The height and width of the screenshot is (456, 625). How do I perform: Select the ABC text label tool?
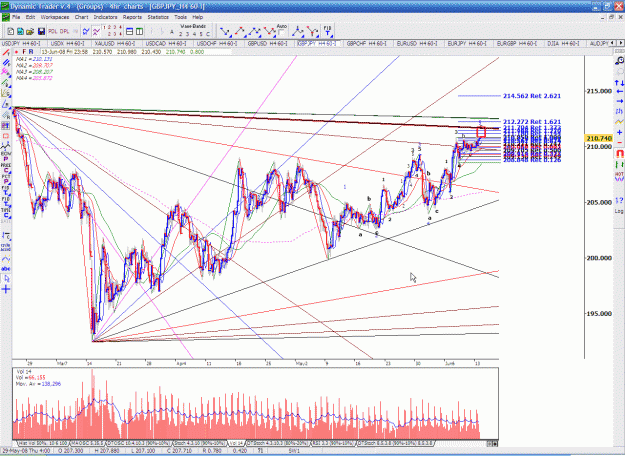pos(6,269)
